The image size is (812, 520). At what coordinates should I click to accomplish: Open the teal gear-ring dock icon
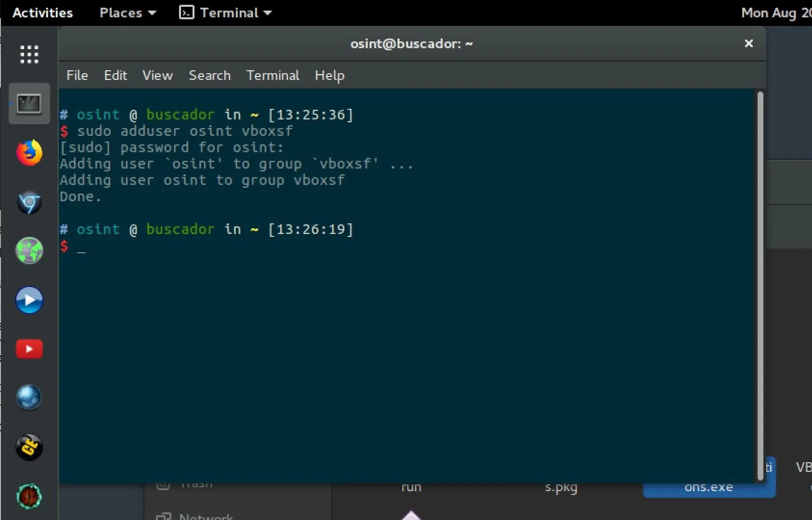point(29,496)
